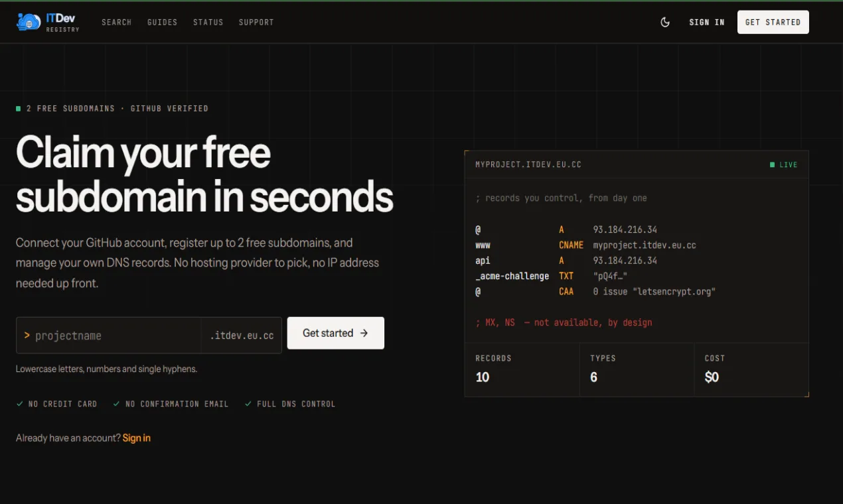
Task: Open the Support nav item
Action: (x=256, y=22)
